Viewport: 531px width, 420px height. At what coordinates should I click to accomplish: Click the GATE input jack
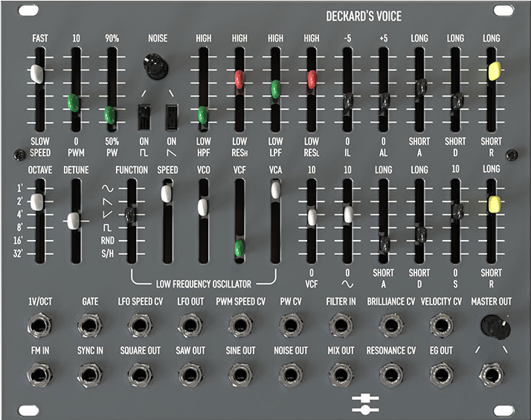pyautogui.click(x=89, y=326)
